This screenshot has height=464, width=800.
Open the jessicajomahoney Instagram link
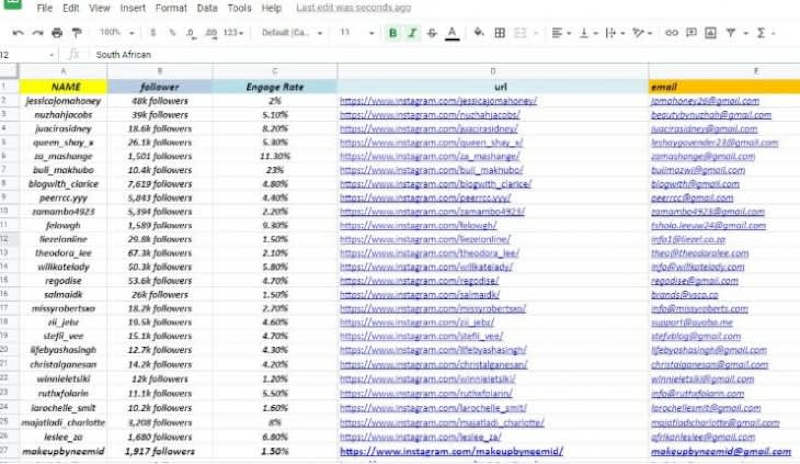438,101
